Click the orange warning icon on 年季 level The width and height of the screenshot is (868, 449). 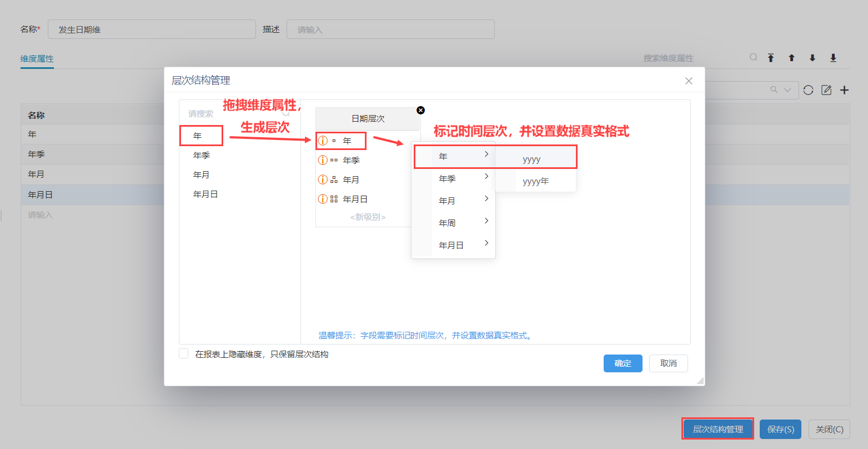[x=323, y=160]
